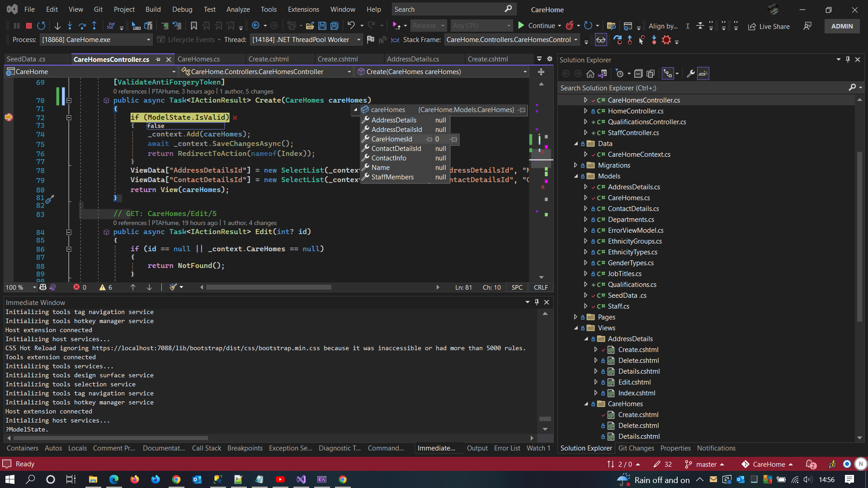Screen dimensions: 868x488
Task: Select the Thread dropdown showing ThreadPool Worker
Action: click(x=305, y=39)
